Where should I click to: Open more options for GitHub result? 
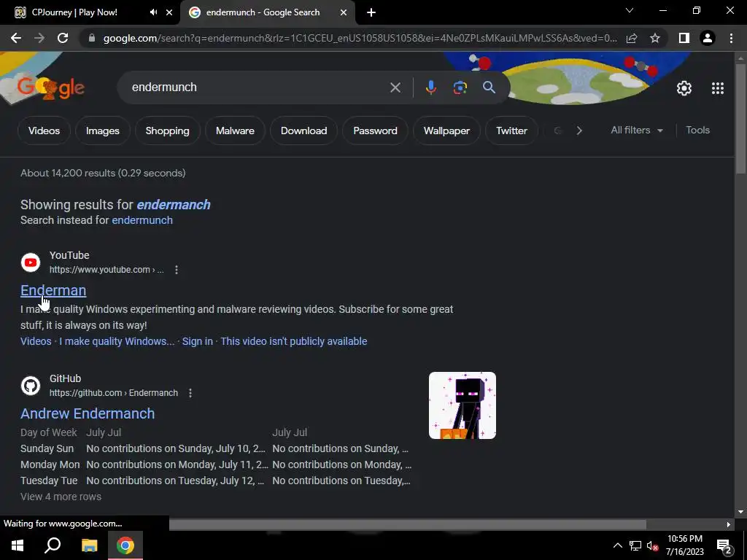point(190,393)
